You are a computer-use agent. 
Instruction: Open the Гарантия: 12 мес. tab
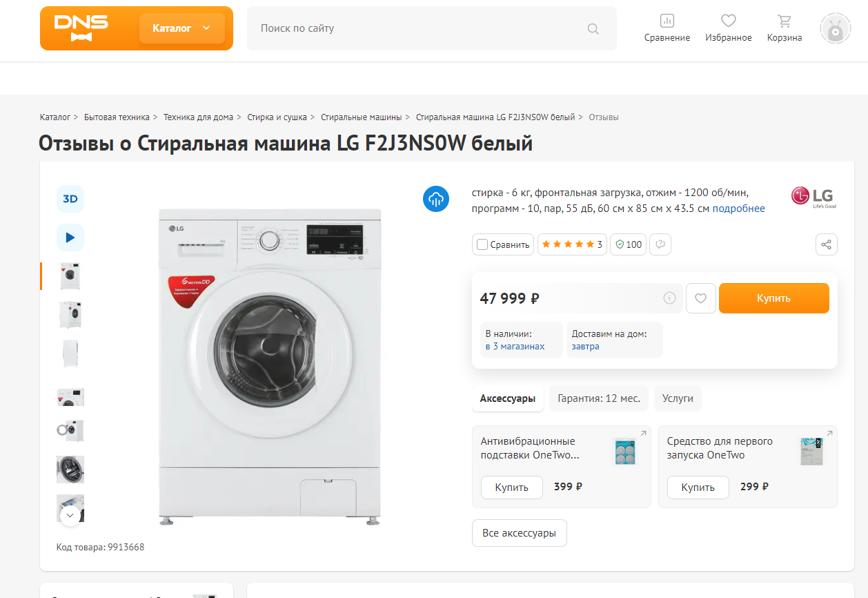(598, 398)
